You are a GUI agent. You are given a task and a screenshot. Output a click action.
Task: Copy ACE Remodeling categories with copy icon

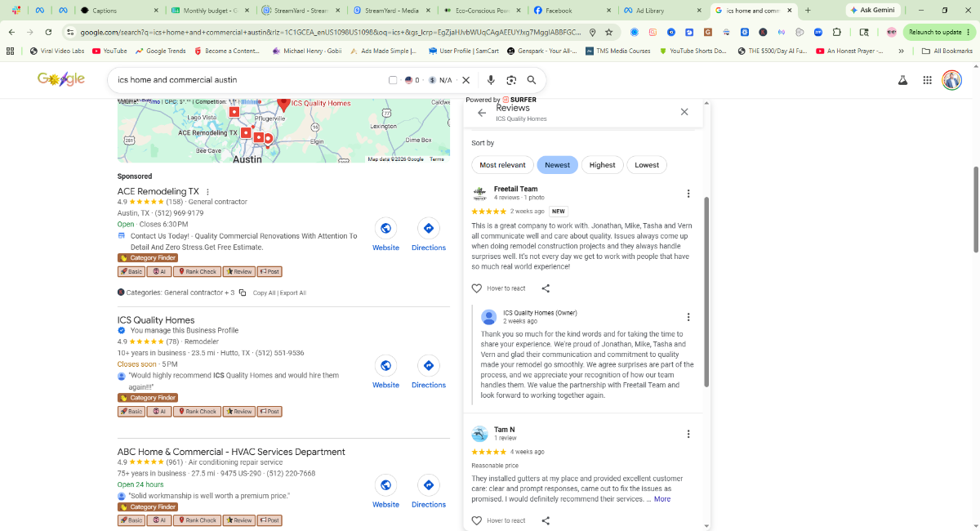pos(243,292)
